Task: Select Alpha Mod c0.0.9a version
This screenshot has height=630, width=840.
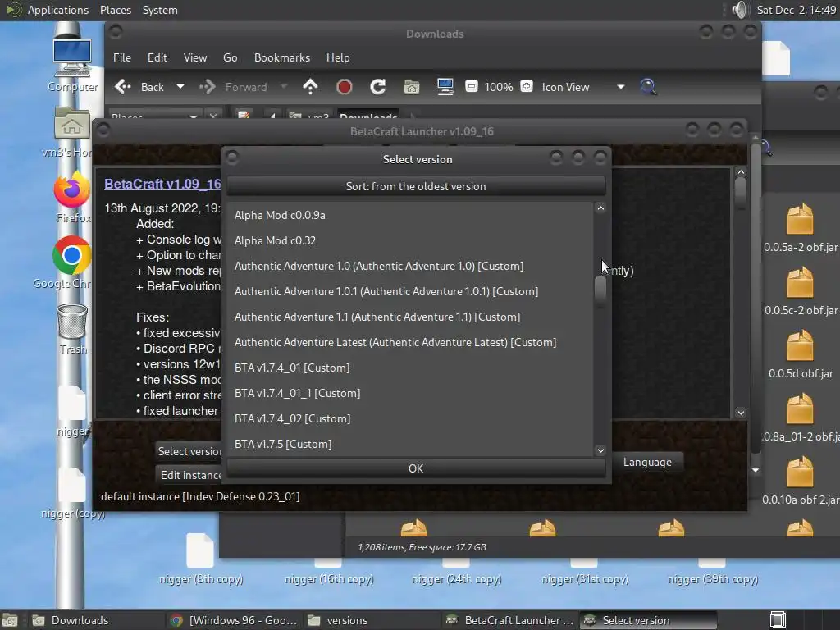Action: click(411, 215)
